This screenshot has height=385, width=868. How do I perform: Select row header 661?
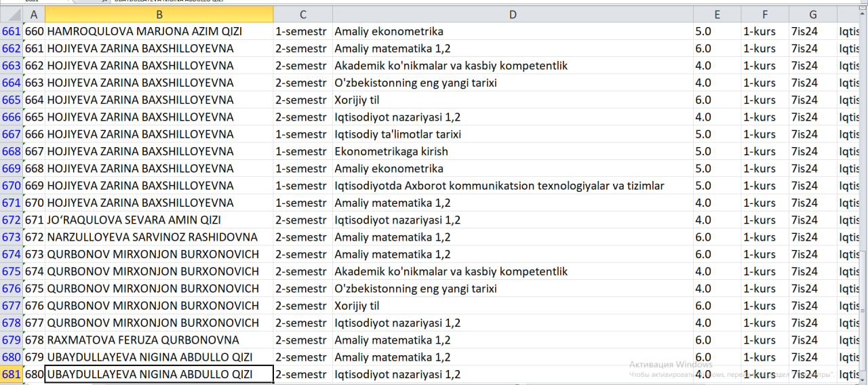pos(12,31)
